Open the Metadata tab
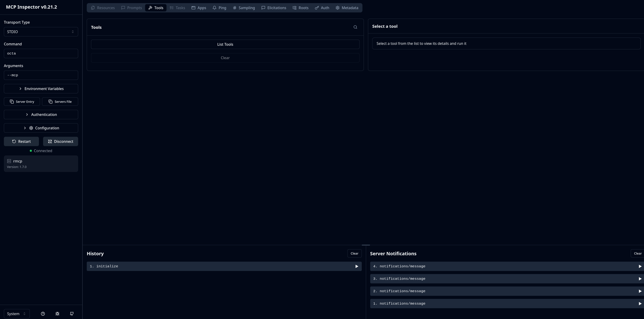This screenshot has width=644, height=319. click(347, 8)
